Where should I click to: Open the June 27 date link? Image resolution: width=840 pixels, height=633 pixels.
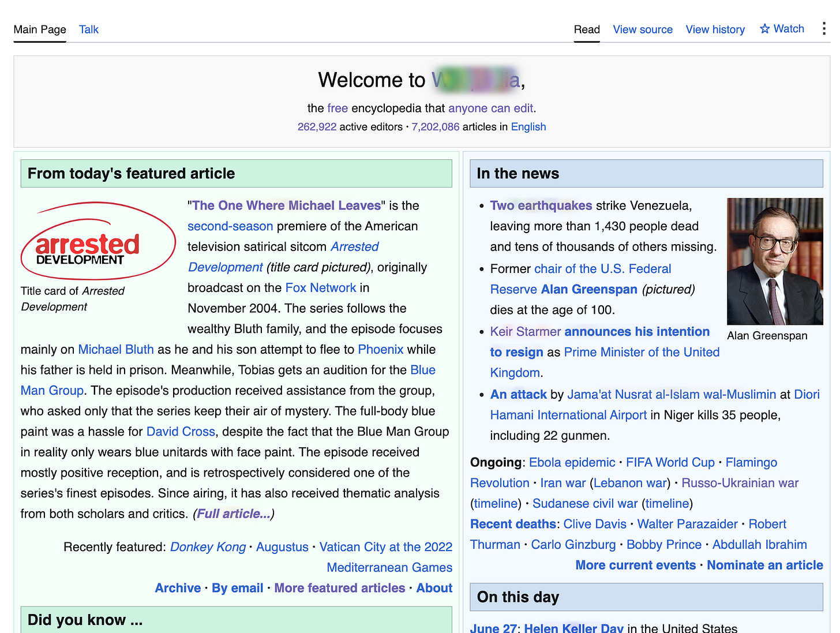tap(494, 628)
